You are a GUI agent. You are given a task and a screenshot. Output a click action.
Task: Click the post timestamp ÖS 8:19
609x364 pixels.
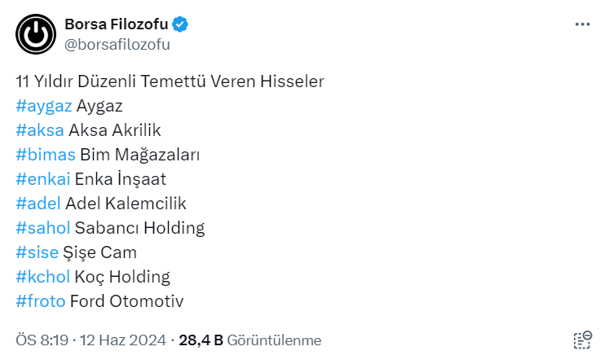(x=42, y=340)
